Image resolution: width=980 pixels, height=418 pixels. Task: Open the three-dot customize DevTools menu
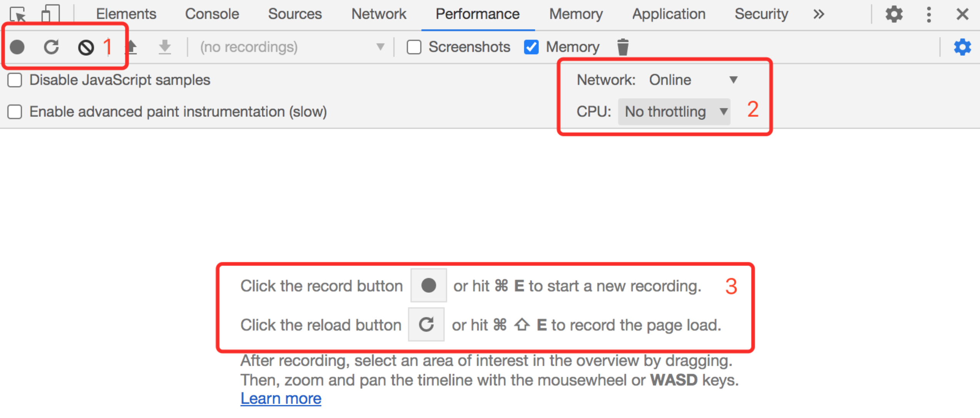coord(928,15)
